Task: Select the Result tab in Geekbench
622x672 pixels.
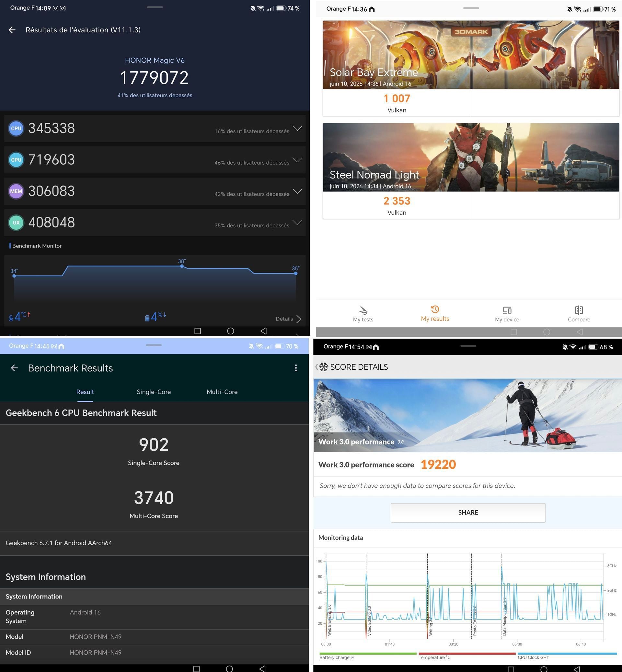Action: (x=85, y=392)
